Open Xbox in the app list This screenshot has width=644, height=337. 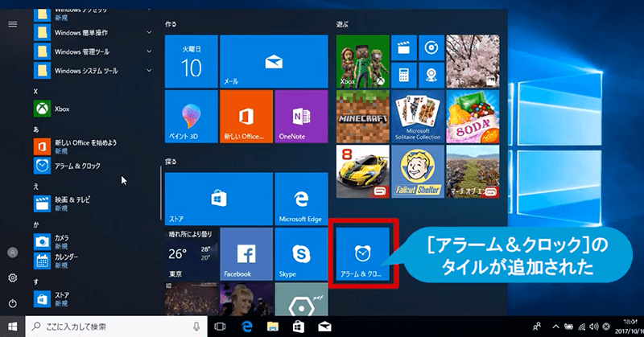pos(93,109)
